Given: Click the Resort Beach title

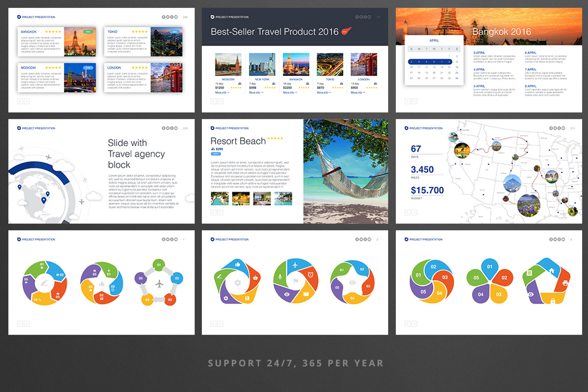Looking at the screenshot, I should pos(238,141).
